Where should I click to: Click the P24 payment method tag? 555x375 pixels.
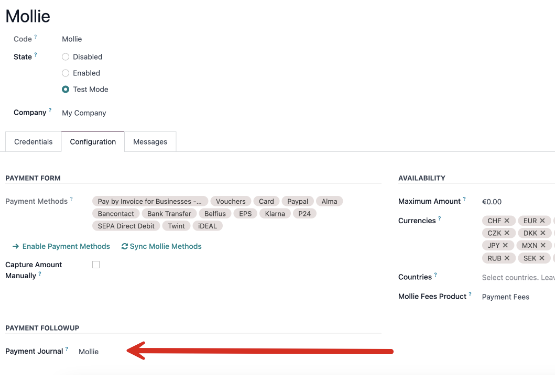click(304, 214)
